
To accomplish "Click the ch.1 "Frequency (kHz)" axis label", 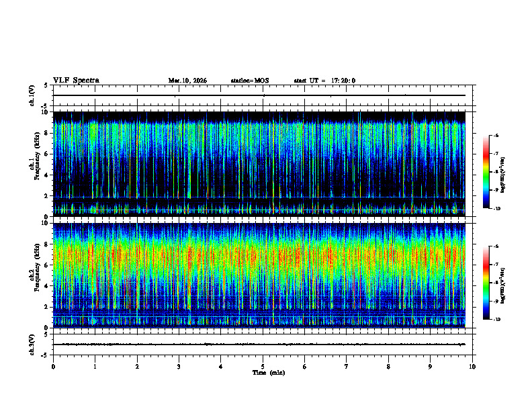I will (x=37, y=157).
